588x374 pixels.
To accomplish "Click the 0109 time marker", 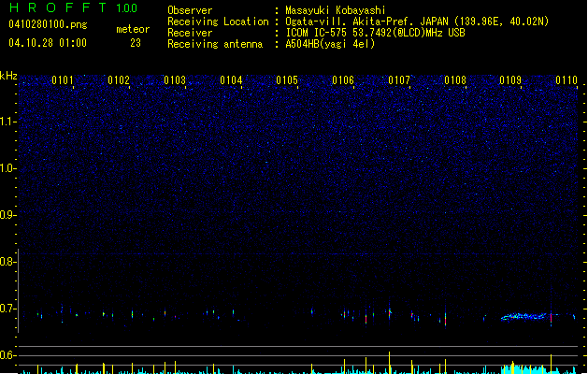I will (x=510, y=80).
